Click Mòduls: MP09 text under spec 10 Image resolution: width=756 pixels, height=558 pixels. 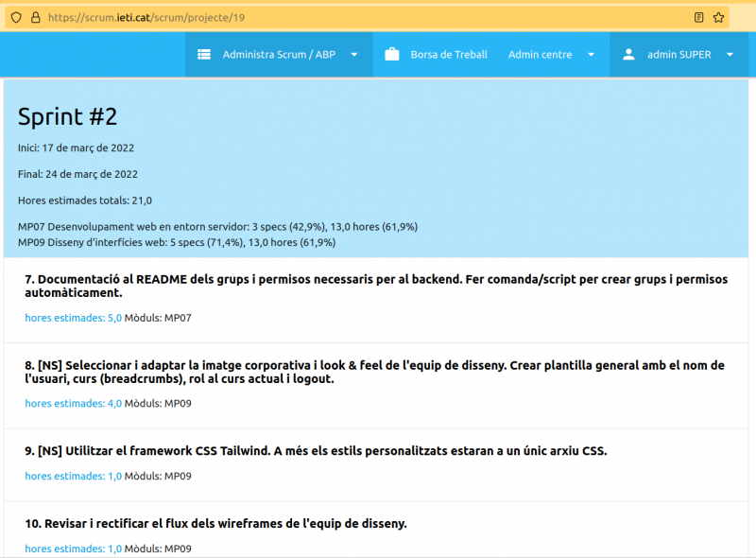158,549
